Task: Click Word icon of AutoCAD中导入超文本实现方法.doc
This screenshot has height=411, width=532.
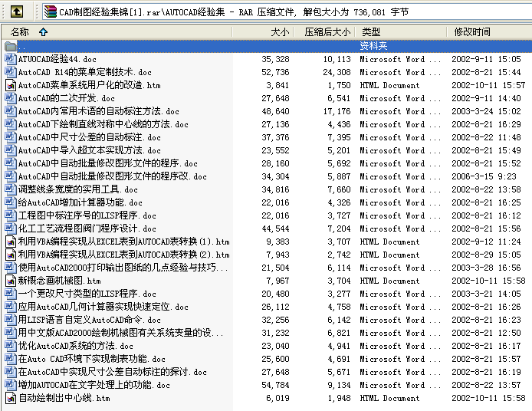Action: [x=11, y=150]
